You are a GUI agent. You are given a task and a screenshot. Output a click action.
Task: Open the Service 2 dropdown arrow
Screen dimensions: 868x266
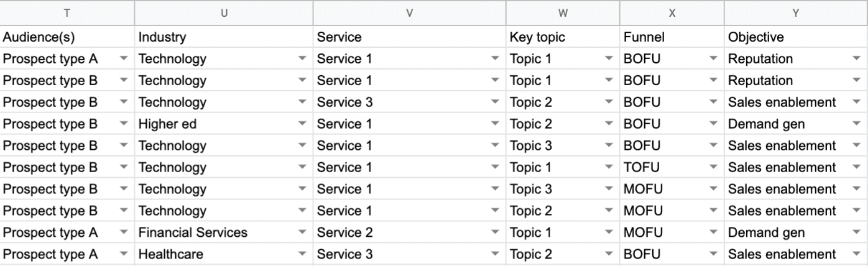(x=496, y=232)
